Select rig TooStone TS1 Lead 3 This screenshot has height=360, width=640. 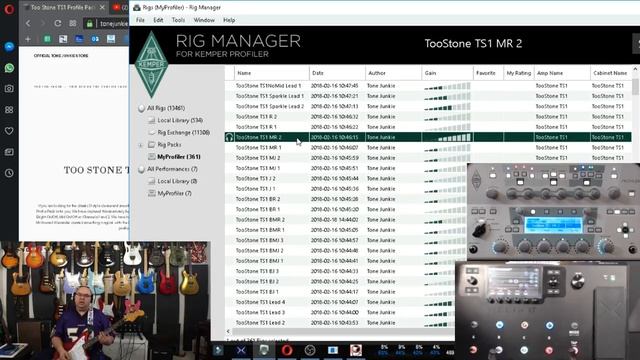(260, 313)
